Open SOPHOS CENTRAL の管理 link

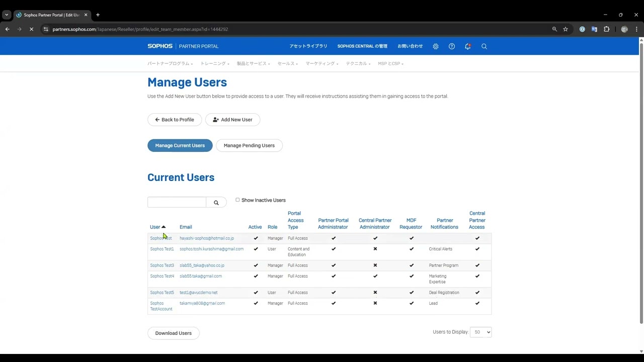(x=362, y=46)
